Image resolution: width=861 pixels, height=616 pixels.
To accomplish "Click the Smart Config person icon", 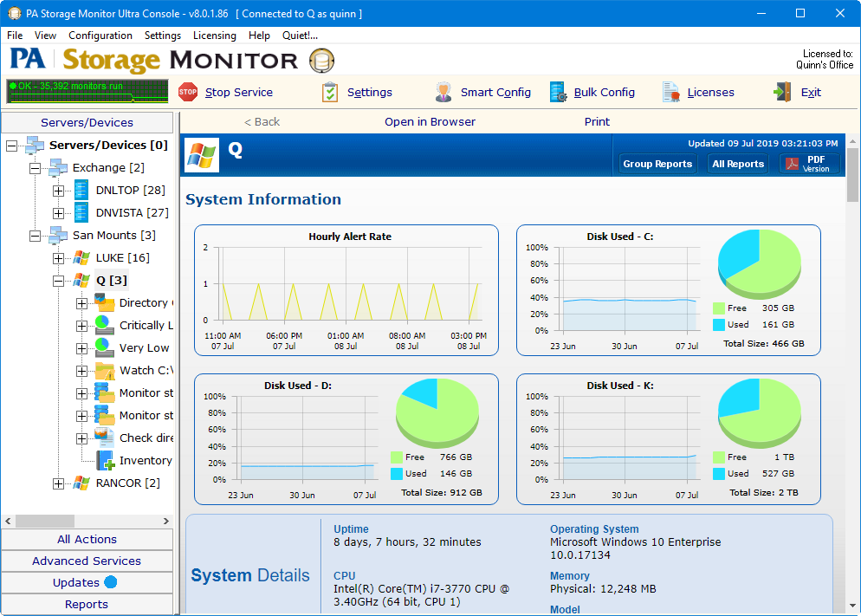I will coord(443,92).
